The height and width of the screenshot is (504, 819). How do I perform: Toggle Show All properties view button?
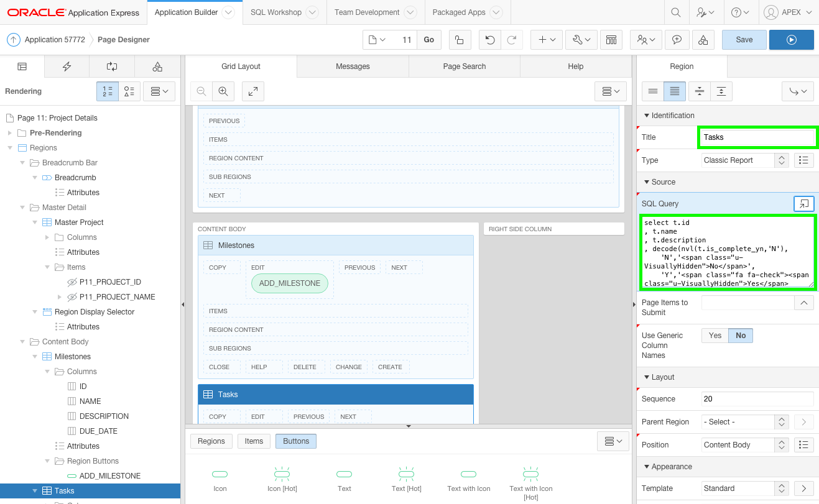(x=674, y=91)
